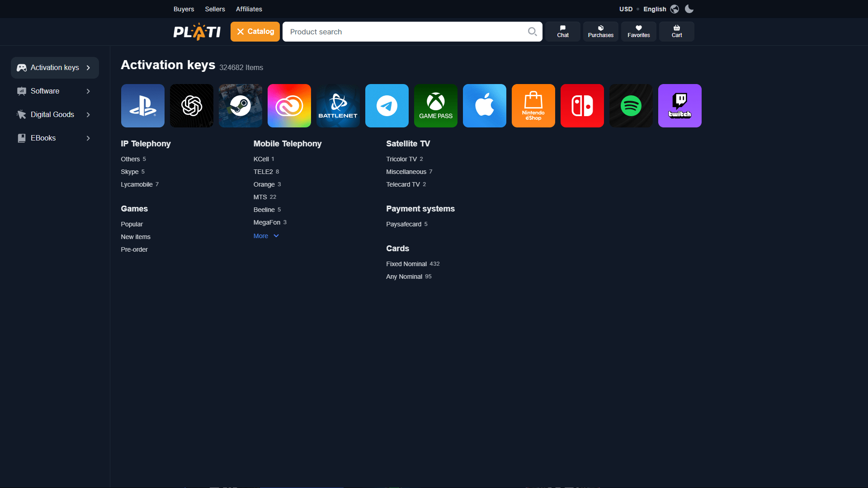This screenshot has width=868, height=488.
Task: Click the Spotify category icon
Action: point(631,105)
